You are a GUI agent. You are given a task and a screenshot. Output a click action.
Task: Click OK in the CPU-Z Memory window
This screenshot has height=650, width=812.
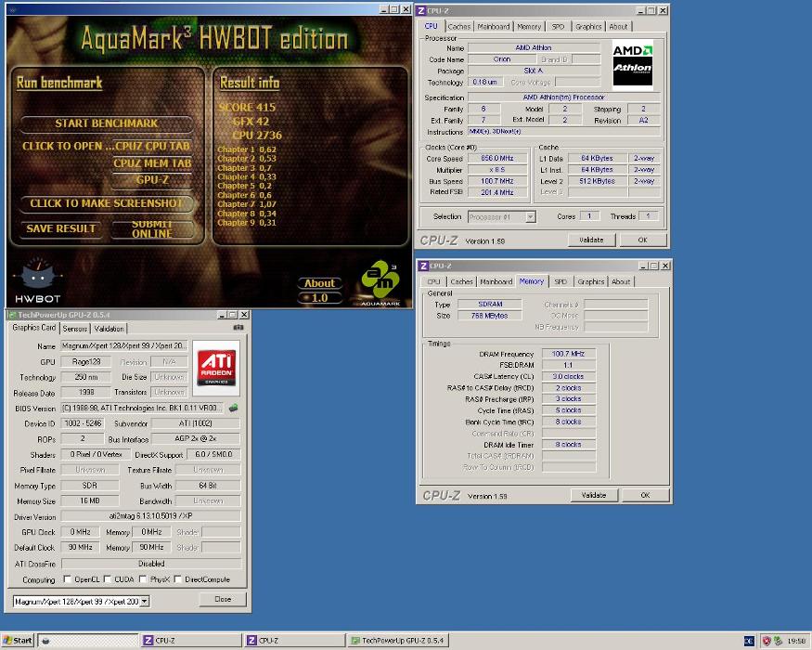point(645,495)
